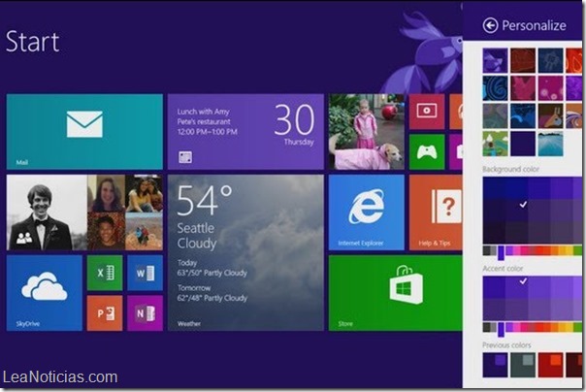Viewport: 586px width, 392px height.
Task: Launch the Word tile
Action: click(x=145, y=273)
